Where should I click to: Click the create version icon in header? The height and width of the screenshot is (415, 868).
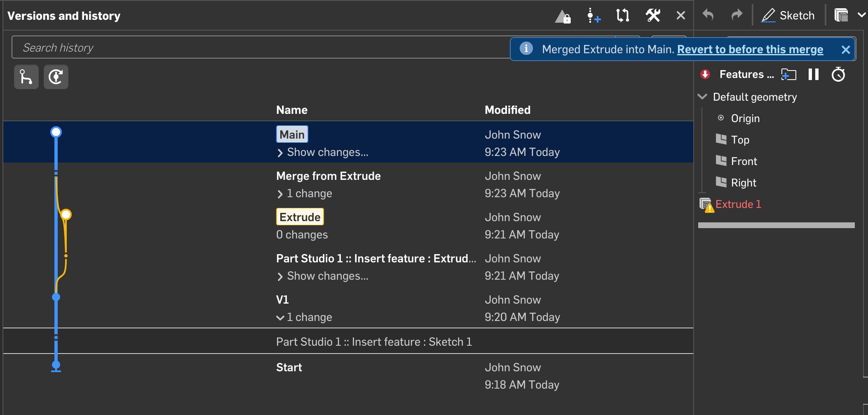point(594,16)
